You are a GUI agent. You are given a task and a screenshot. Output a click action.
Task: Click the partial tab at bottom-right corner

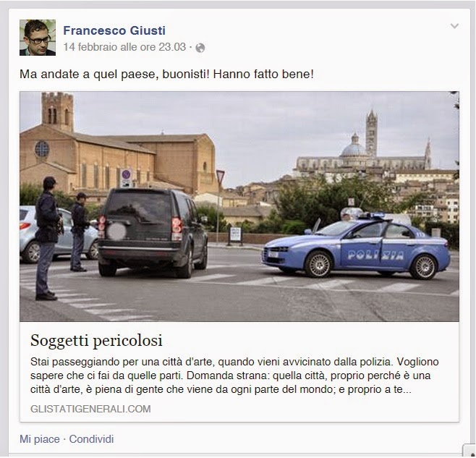point(469,449)
